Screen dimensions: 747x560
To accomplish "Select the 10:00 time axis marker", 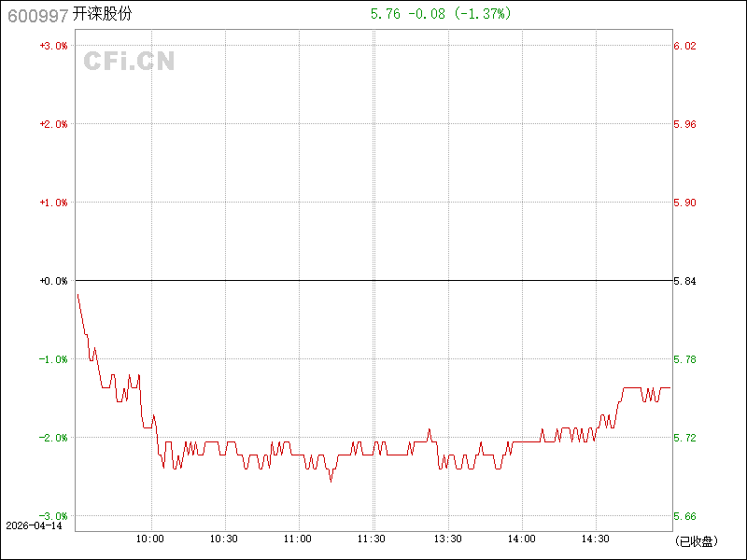I will (150, 539).
